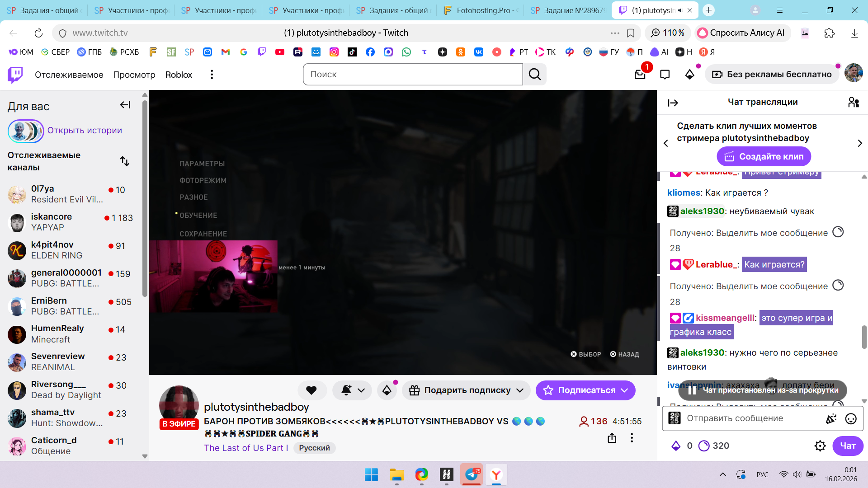Open Subscribe button dropdown

point(625,390)
